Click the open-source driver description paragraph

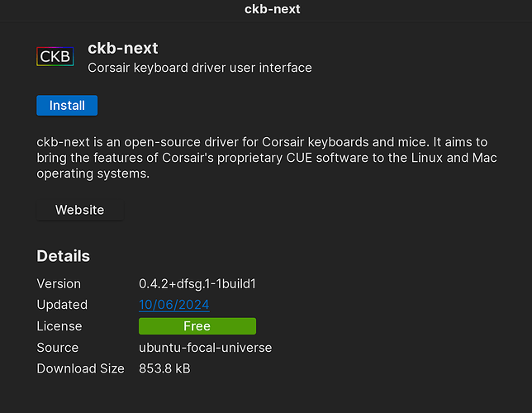(x=267, y=158)
